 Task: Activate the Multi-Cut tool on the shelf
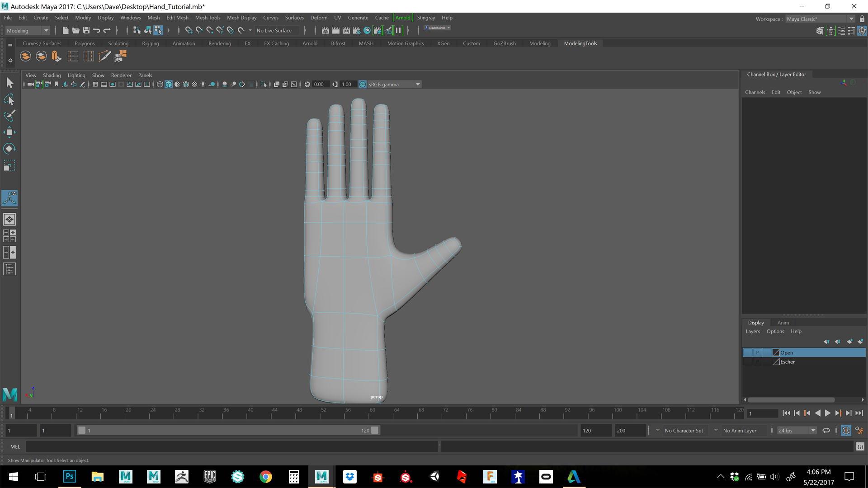[x=105, y=56]
